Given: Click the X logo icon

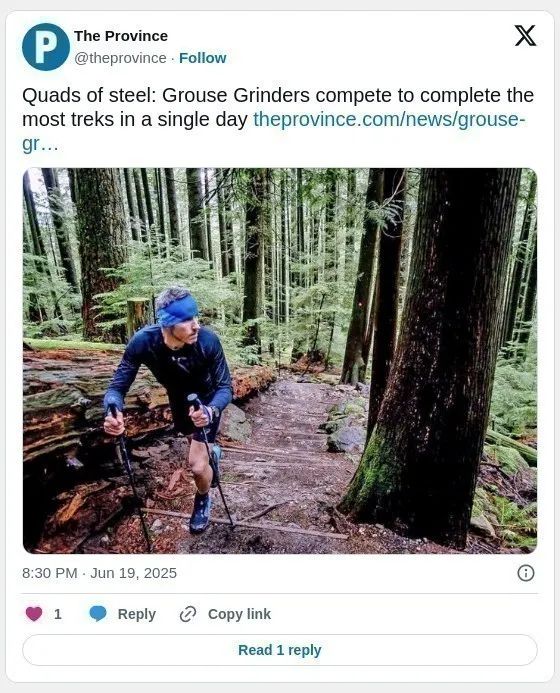Looking at the screenshot, I should point(525,36).
